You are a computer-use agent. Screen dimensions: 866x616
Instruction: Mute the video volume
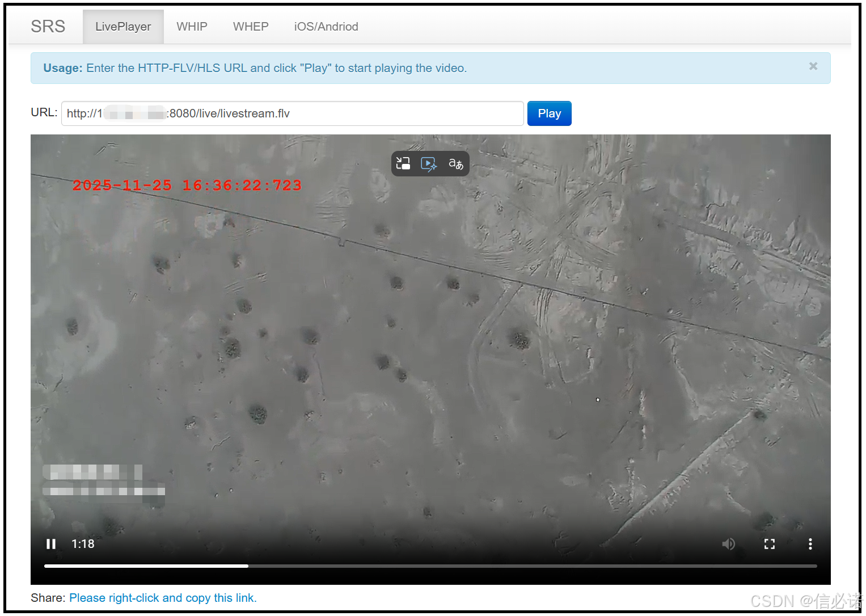729,544
